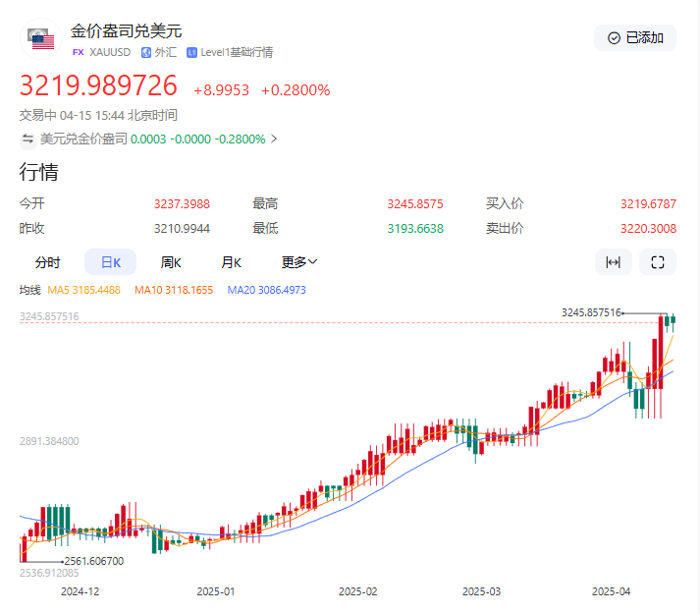The width and height of the screenshot is (700, 614).
Task: Click the swap icon beside 美元兑金价盎司
Action: point(28,140)
